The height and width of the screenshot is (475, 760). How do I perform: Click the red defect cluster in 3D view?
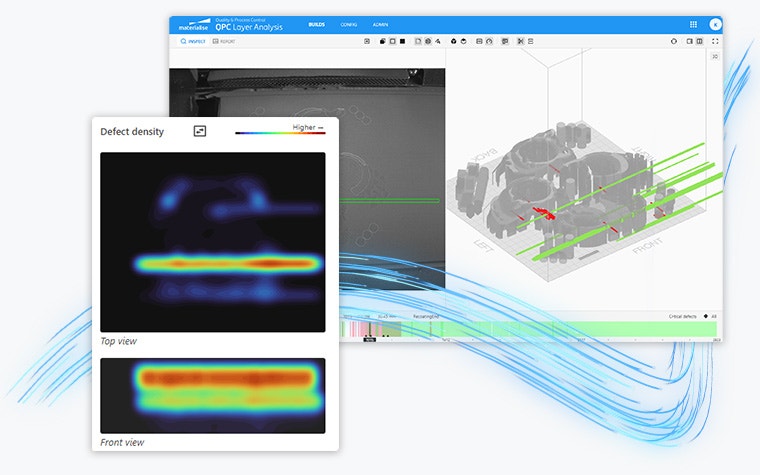click(541, 211)
